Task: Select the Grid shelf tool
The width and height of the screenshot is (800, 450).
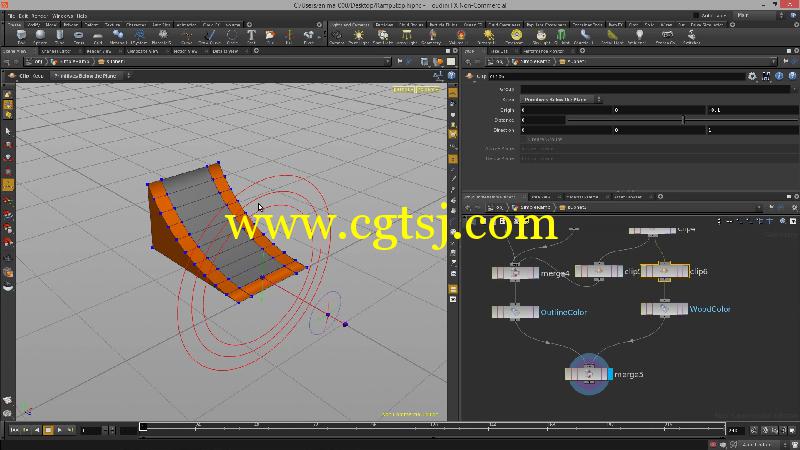Action: pyautogui.click(x=98, y=36)
